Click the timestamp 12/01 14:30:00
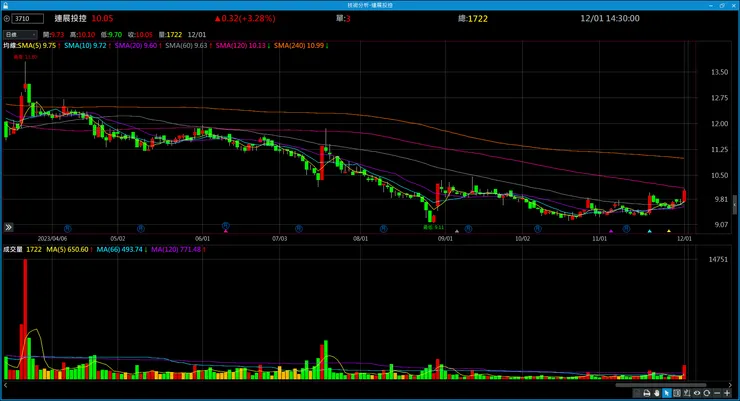740x401 pixels. point(610,18)
